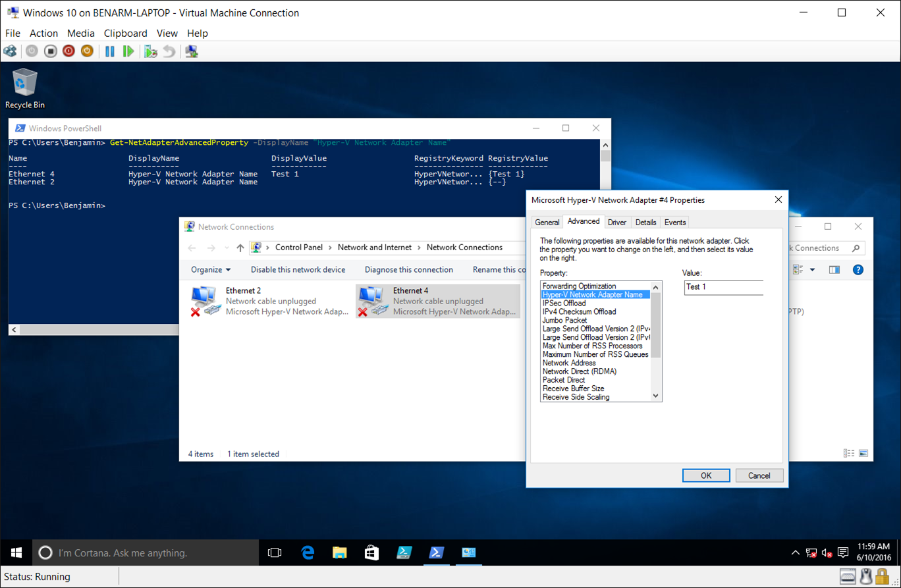Open the Action menu
This screenshot has width=901, height=588.
44,33
